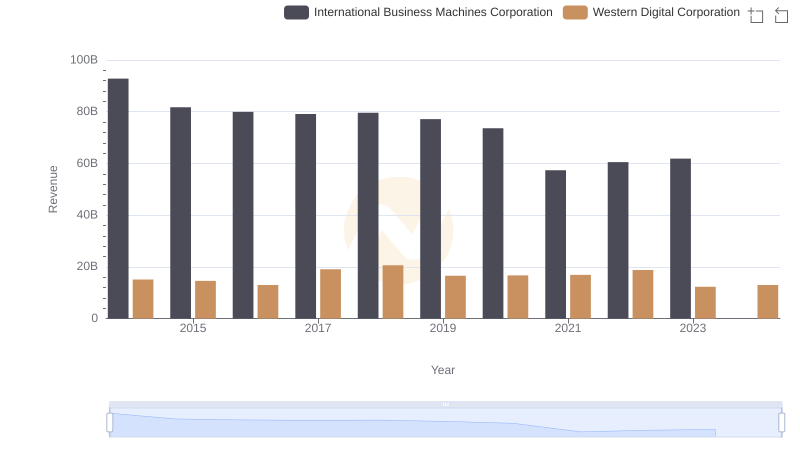The width and height of the screenshot is (800, 461).
Task: Click the last Western Digital bar, 2024
Action: 768,302
